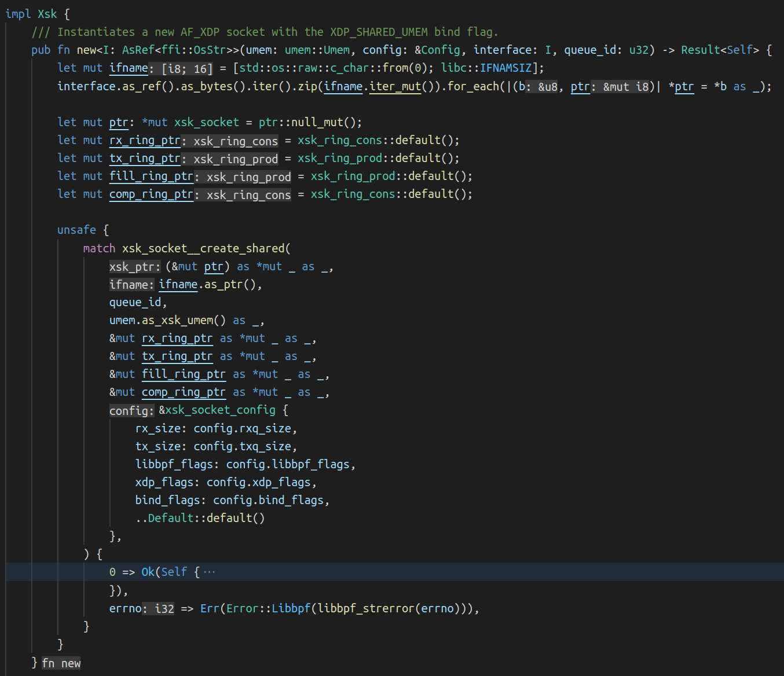Click the 'libbpf_flags:' struct field
The height and width of the screenshot is (676, 784).
click(x=177, y=464)
